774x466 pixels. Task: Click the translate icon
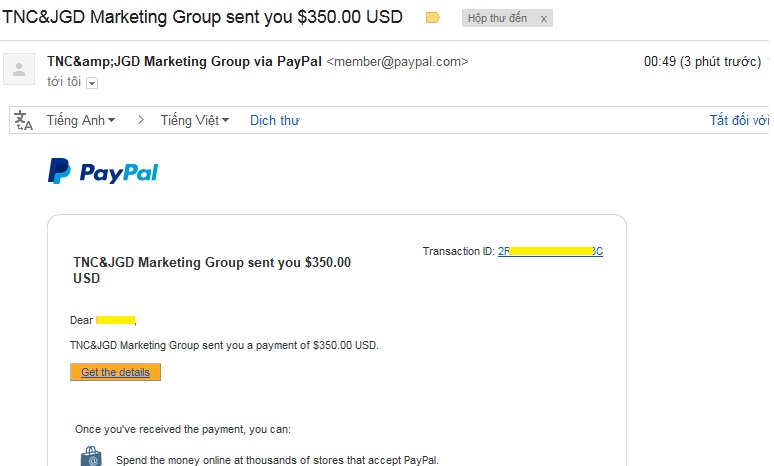point(24,120)
